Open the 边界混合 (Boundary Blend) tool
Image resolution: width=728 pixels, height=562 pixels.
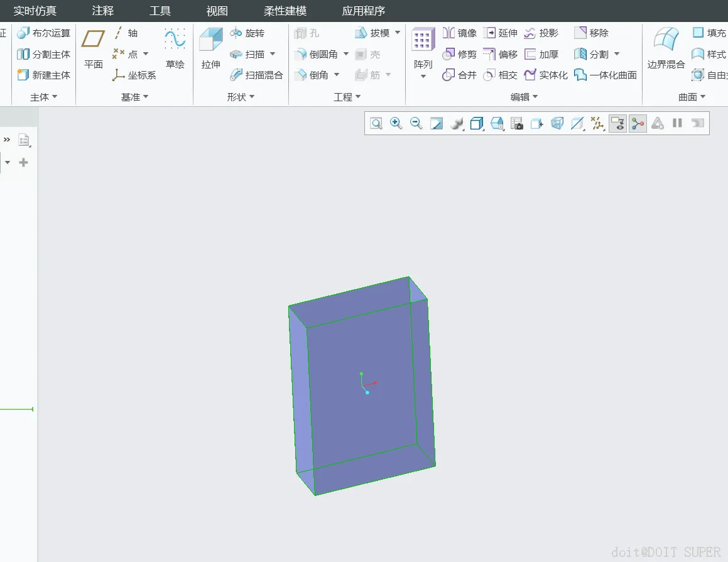point(666,48)
